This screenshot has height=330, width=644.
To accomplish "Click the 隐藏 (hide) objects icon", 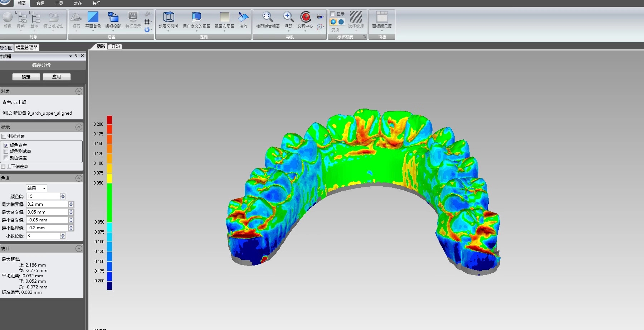I will click(x=21, y=17).
